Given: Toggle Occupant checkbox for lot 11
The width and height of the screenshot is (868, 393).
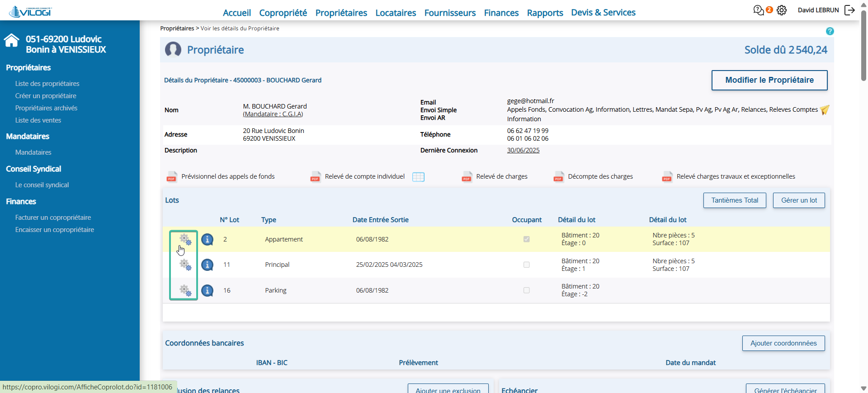Looking at the screenshot, I should tap(527, 265).
